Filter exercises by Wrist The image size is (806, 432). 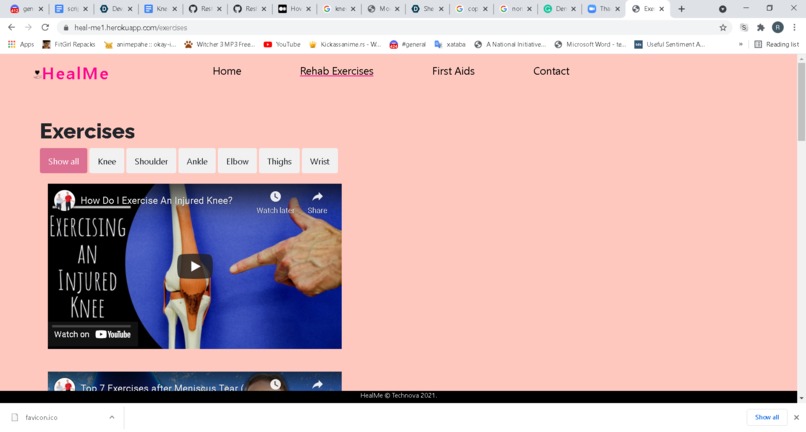(319, 161)
